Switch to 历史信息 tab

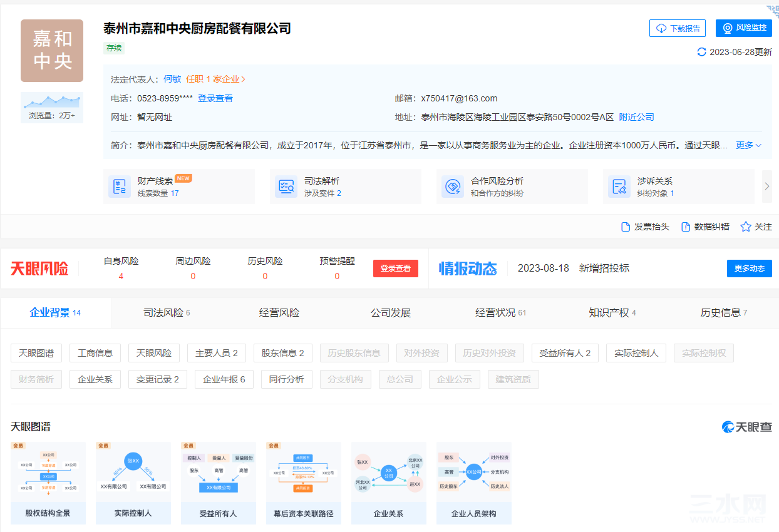coord(724,312)
